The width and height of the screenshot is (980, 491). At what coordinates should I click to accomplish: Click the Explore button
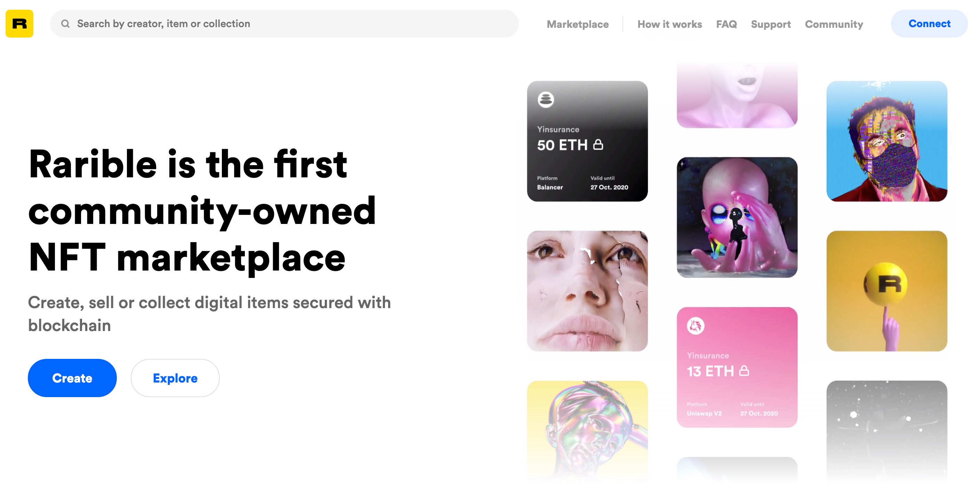175,378
